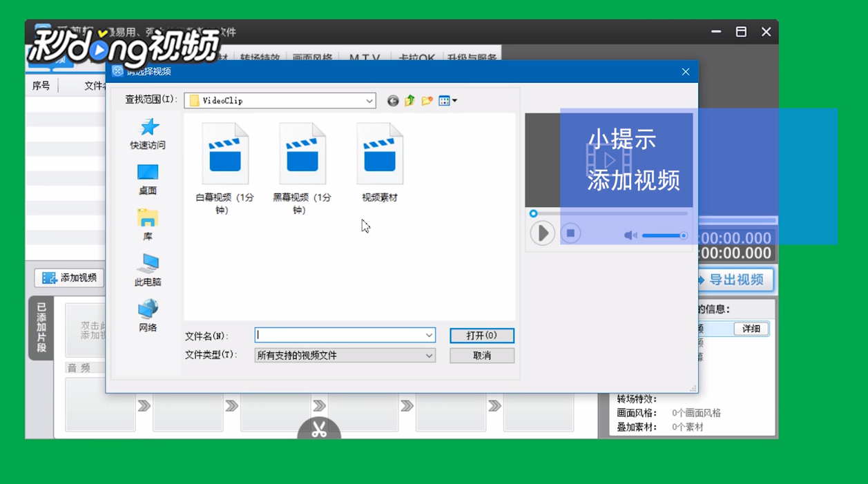Switch to the 画面风格 tab

(312, 58)
